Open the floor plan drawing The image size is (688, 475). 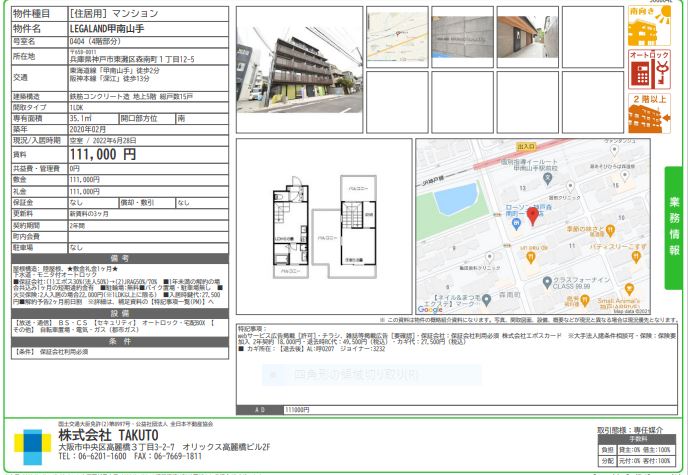click(324, 227)
